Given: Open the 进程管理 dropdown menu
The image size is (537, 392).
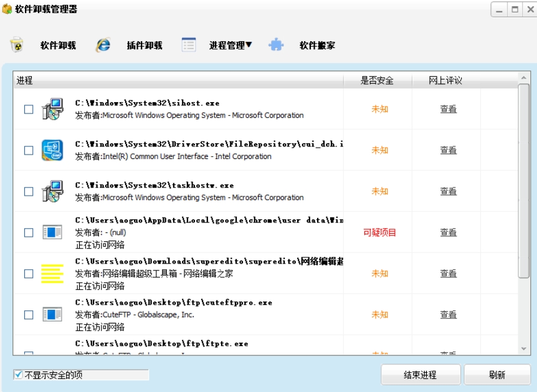Looking at the screenshot, I should coord(230,45).
